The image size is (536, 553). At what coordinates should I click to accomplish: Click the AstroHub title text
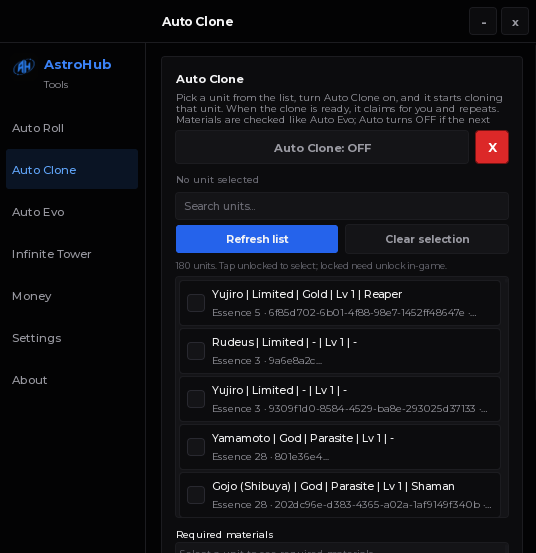tap(78, 65)
